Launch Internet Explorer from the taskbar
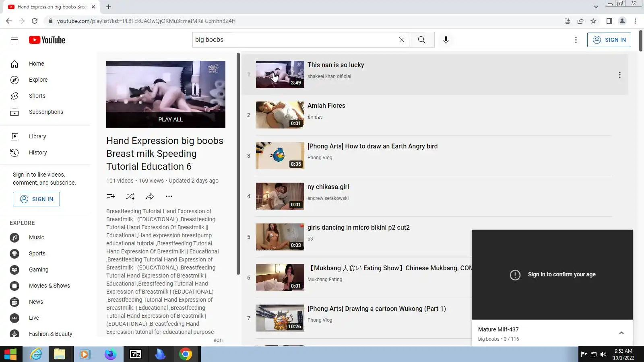Screen dimensions: 644x362 click(36, 354)
